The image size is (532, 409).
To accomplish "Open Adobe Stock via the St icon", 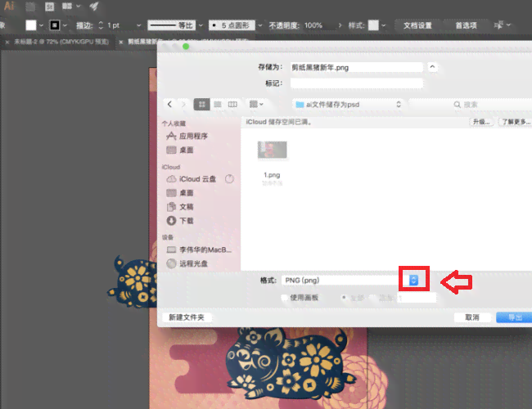I will pyautogui.click(x=50, y=7).
